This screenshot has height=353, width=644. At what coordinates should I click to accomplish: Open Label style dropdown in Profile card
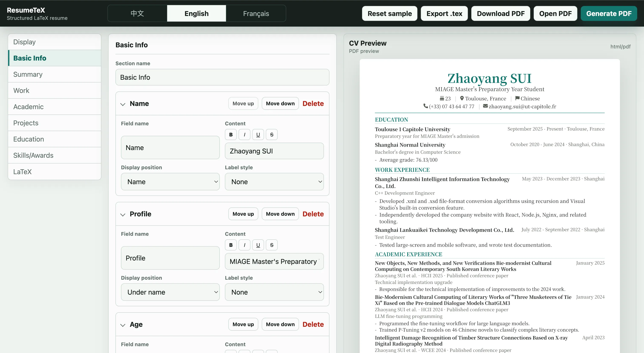pyautogui.click(x=274, y=292)
